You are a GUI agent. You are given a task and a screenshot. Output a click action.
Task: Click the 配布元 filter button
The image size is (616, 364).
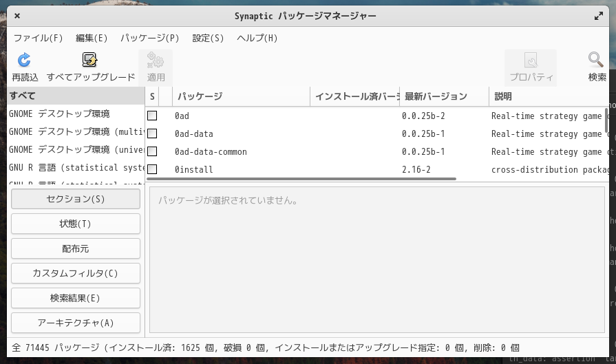coord(76,248)
